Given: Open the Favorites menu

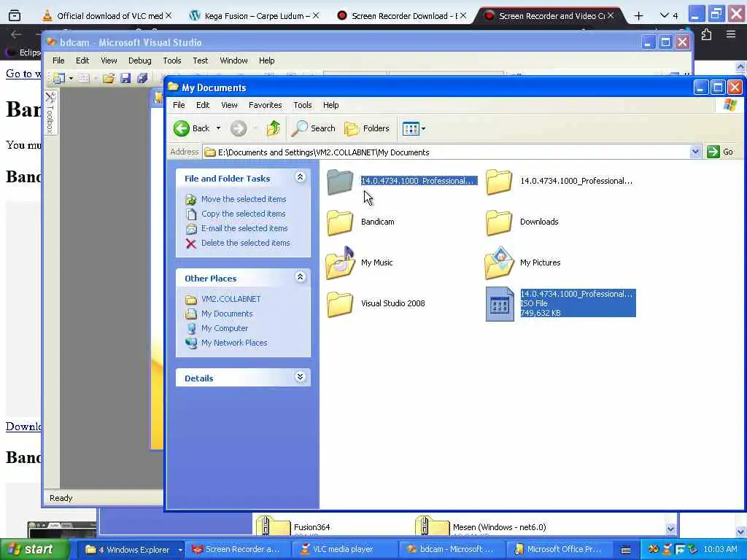Looking at the screenshot, I should coord(265,105).
